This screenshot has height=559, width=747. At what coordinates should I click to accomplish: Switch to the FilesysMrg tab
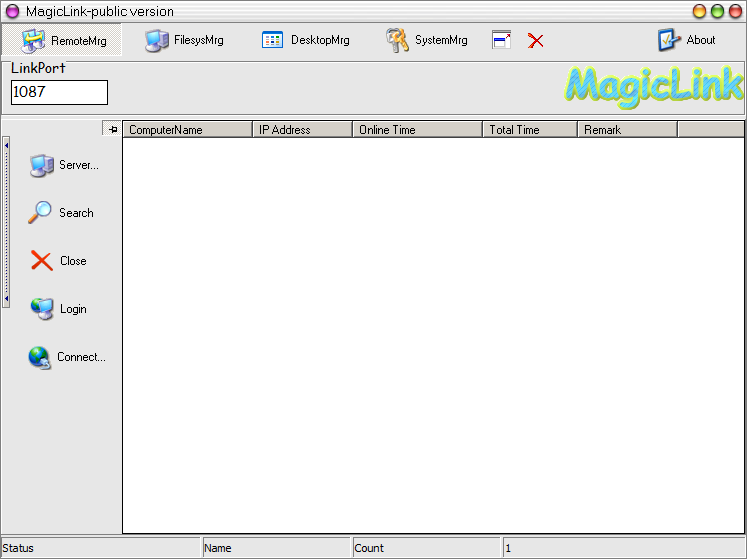(x=184, y=40)
